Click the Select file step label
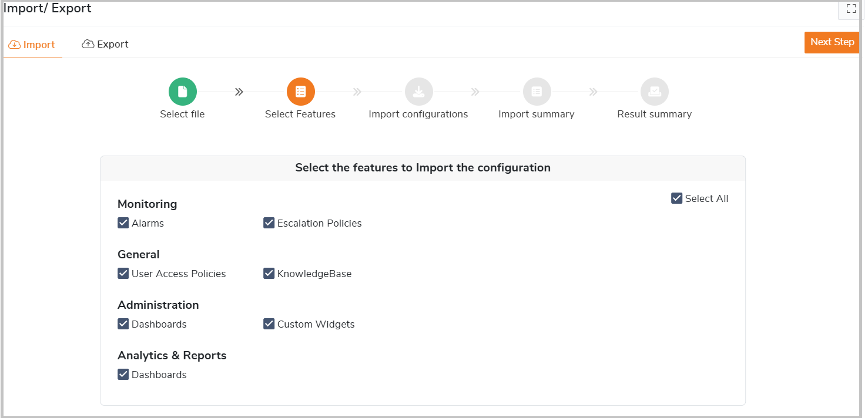This screenshot has width=868, height=418. (182, 114)
